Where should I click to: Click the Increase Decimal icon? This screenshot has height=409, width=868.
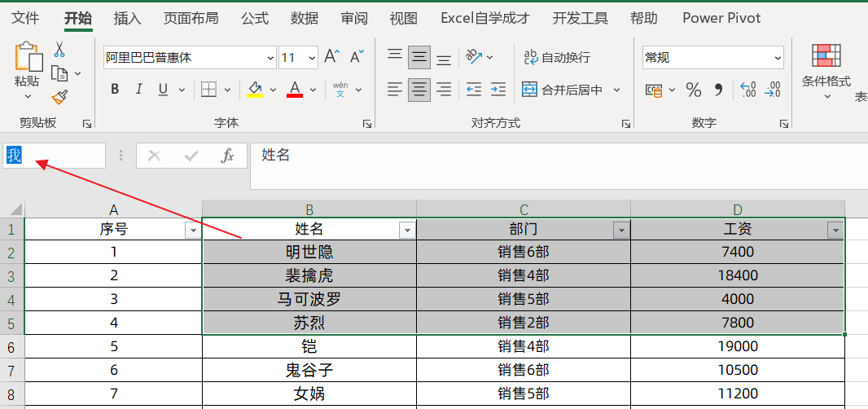coord(747,90)
